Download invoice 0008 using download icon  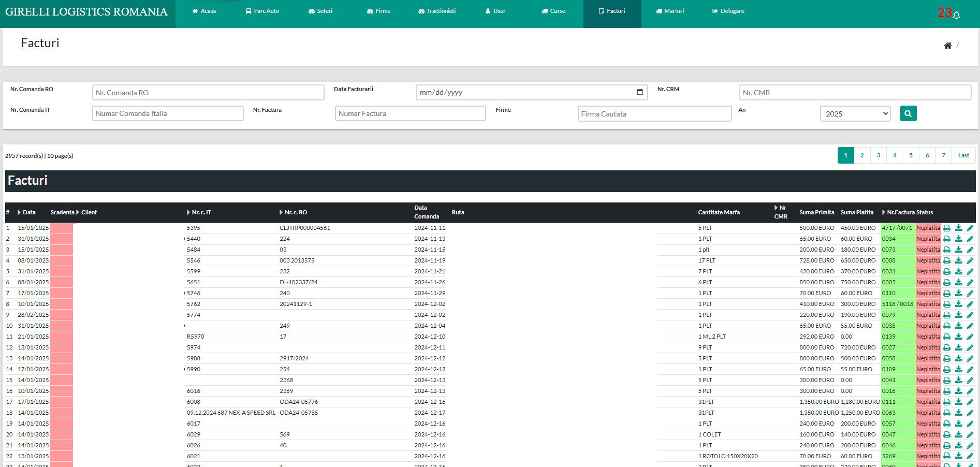958,261
